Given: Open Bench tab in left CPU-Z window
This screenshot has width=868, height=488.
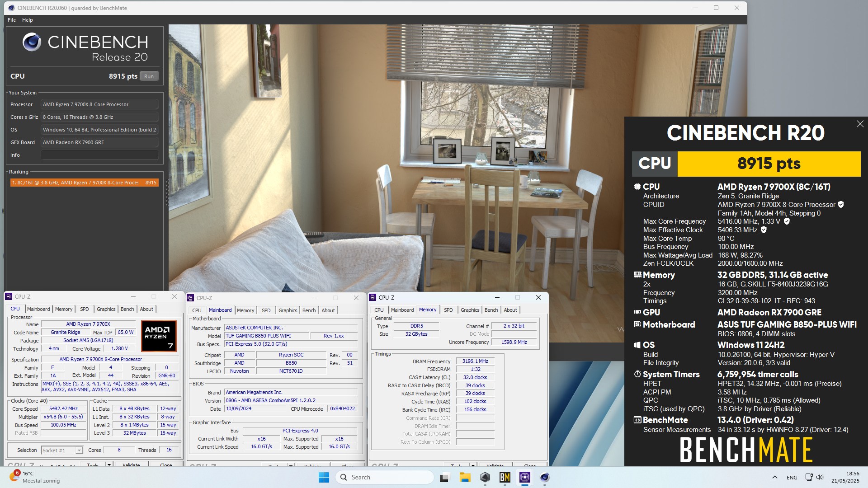Looking at the screenshot, I should click(127, 309).
